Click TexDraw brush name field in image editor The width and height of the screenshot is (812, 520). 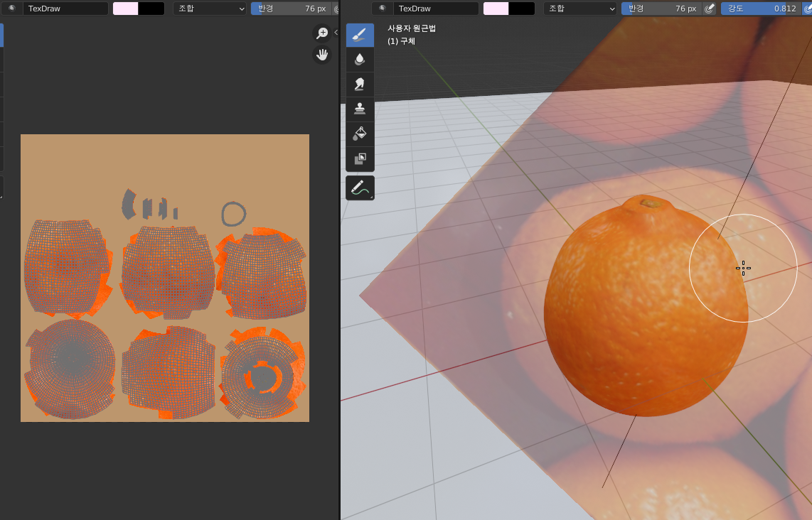65,9
